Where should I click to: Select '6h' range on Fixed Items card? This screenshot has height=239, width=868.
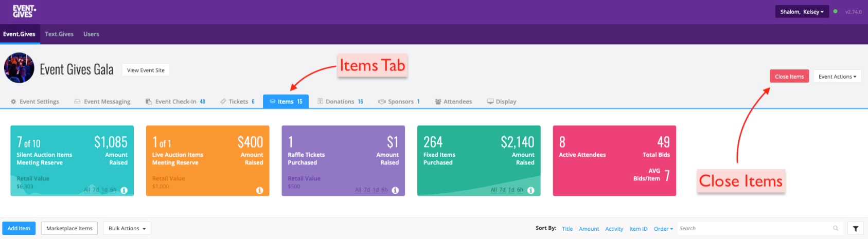[x=520, y=190]
